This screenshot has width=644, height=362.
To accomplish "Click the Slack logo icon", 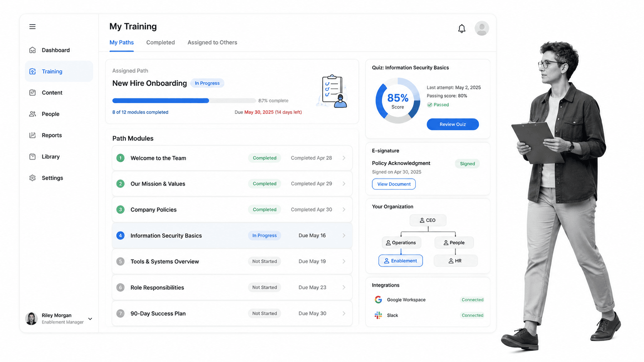I will pos(378,315).
